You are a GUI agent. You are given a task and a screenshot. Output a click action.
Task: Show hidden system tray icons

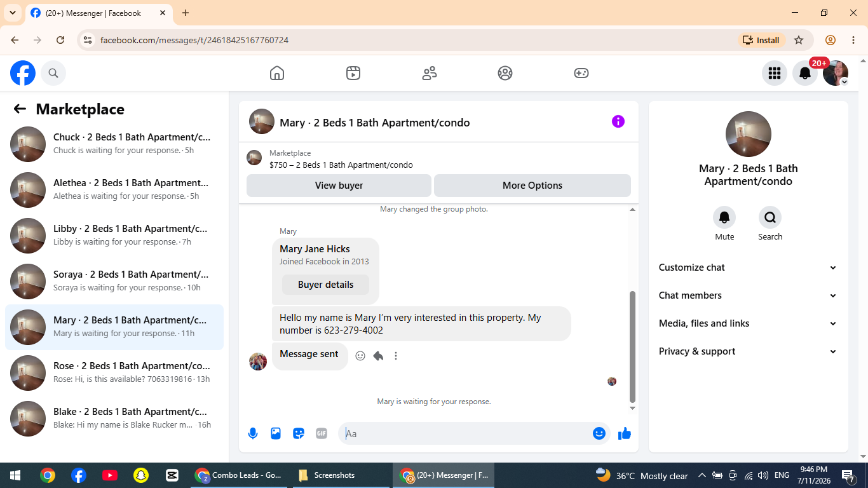click(702, 475)
